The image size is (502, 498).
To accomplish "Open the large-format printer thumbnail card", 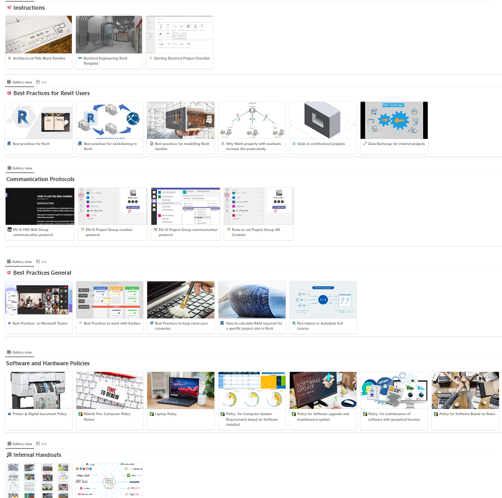I will click(x=39, y=401).
